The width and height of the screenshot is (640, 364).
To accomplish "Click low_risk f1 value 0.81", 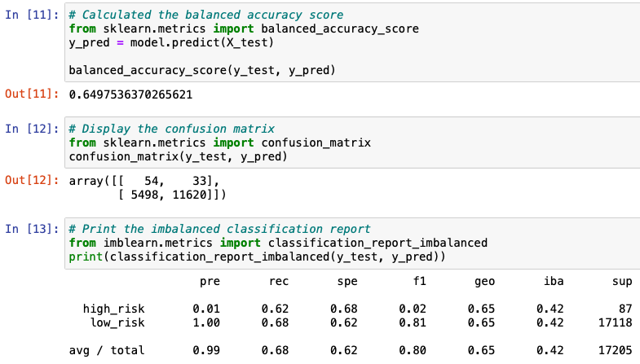I will [x=413, y=322].
